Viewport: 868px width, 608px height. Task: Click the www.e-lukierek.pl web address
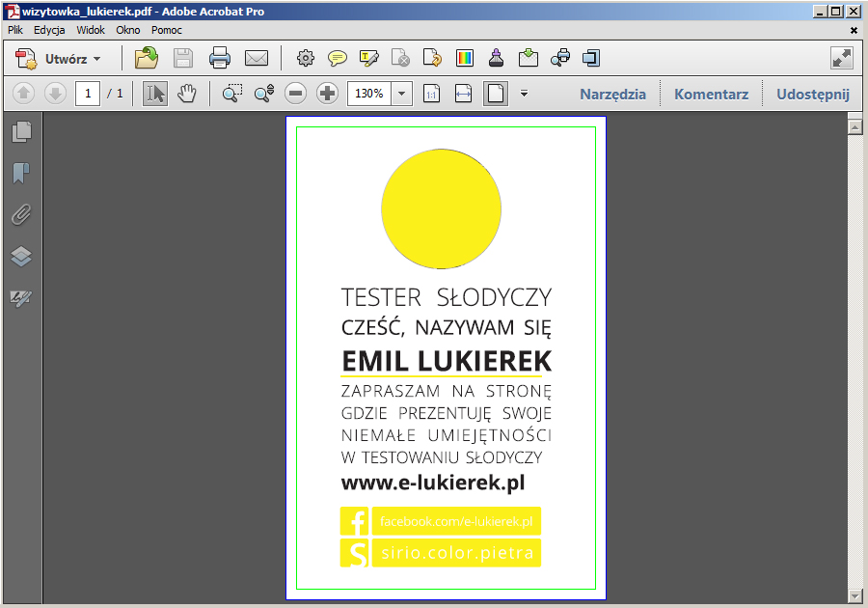[x=433, y=483]
